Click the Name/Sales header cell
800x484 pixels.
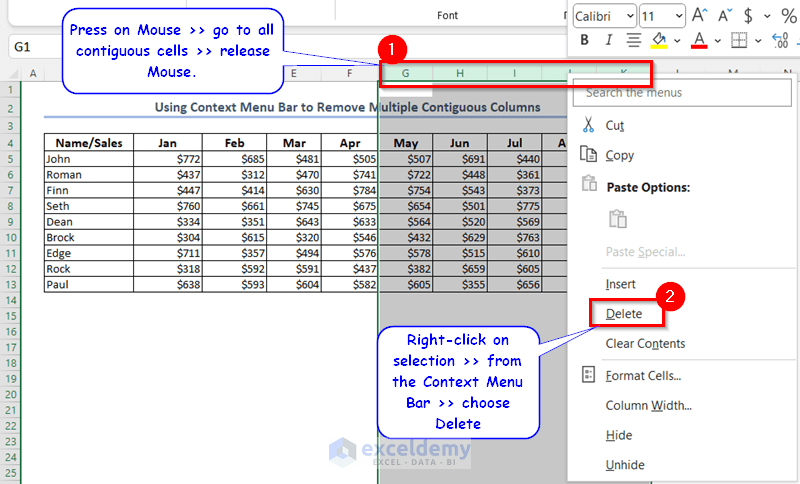[x=89, y=143]
